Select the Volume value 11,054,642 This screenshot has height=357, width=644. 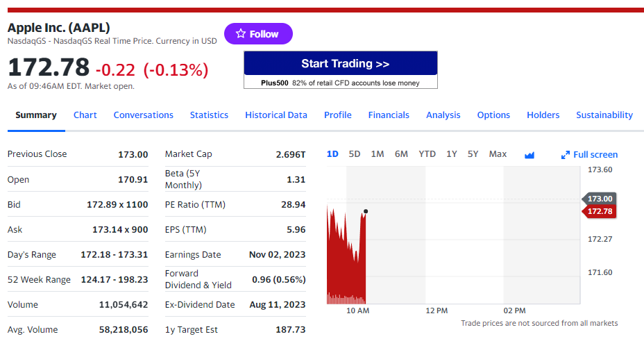(124, 305)
